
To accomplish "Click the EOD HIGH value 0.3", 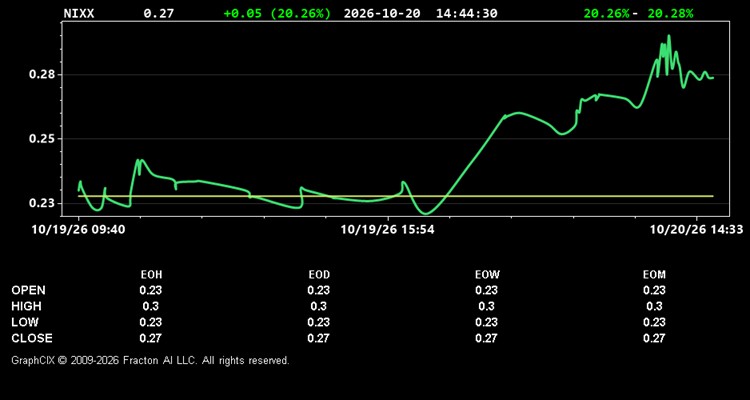I will 319,306.
